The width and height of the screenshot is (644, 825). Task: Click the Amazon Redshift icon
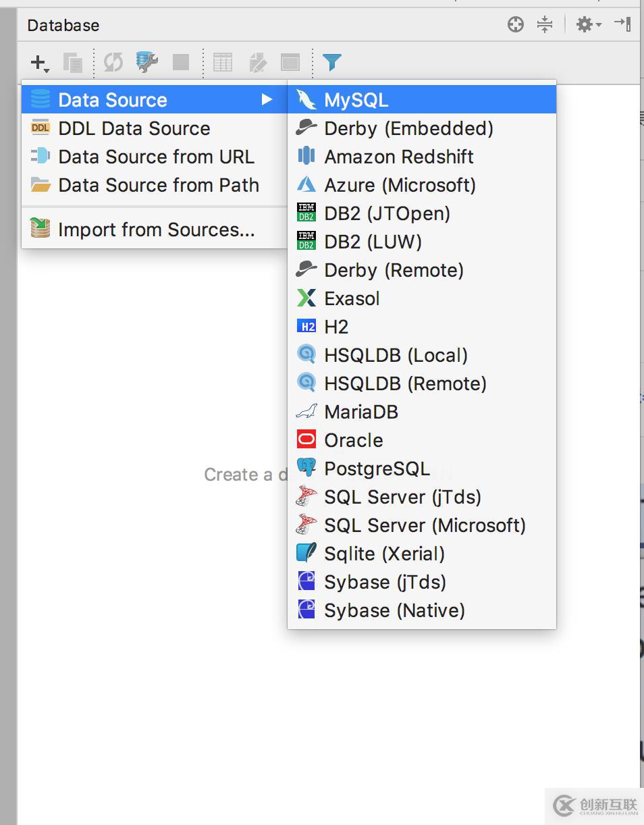[306, 157]
